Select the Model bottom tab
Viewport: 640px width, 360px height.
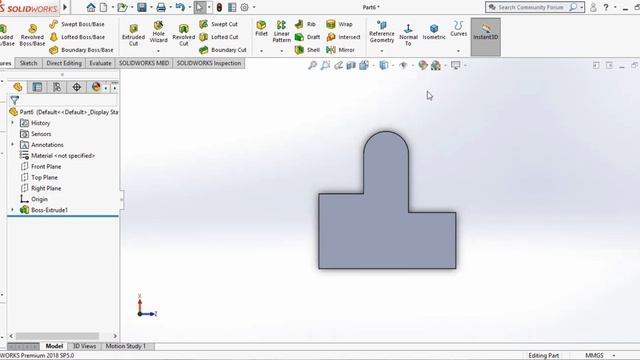coord(54,346)
